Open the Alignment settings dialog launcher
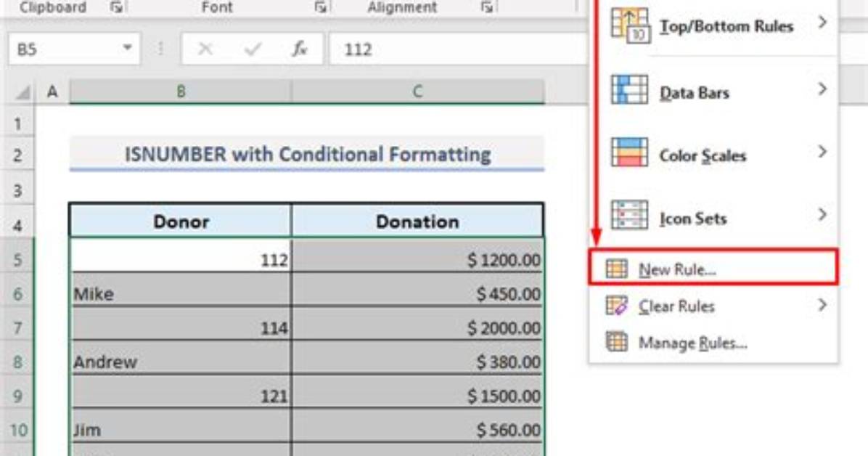Image resolution: width=868 pixels, height=456 pixels. [487, 7]
